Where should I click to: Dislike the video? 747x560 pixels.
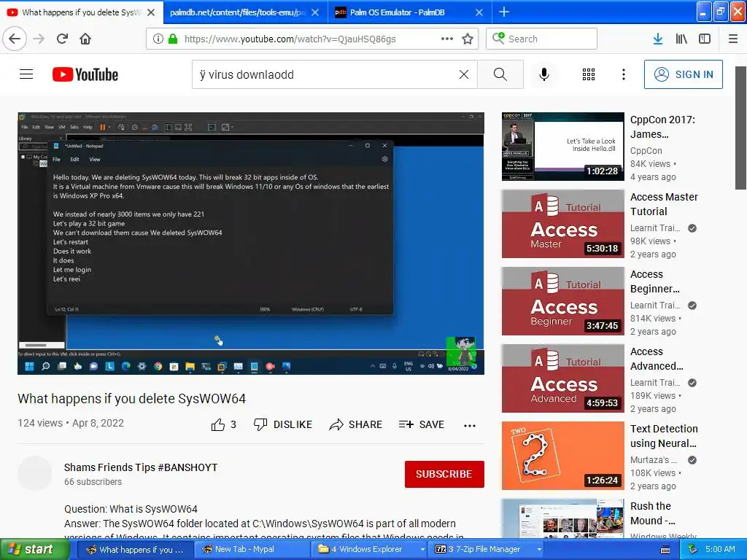click(x=283, y=424)
